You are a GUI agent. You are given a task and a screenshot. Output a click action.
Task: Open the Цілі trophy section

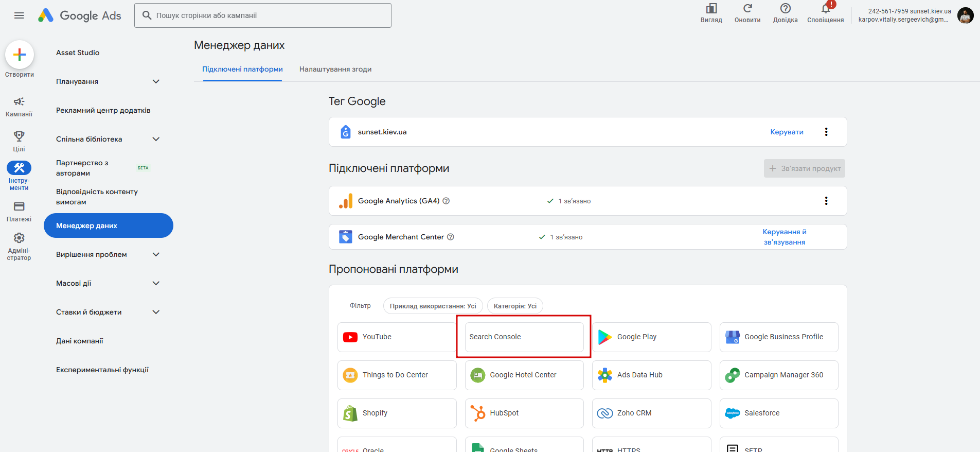coord(19,141)
